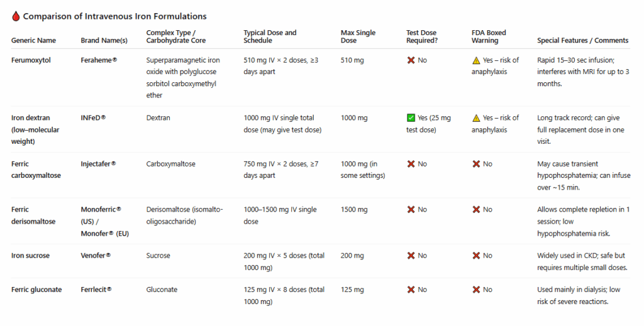
Task: Click the Feraheme brand name cell
Action: 99,60
